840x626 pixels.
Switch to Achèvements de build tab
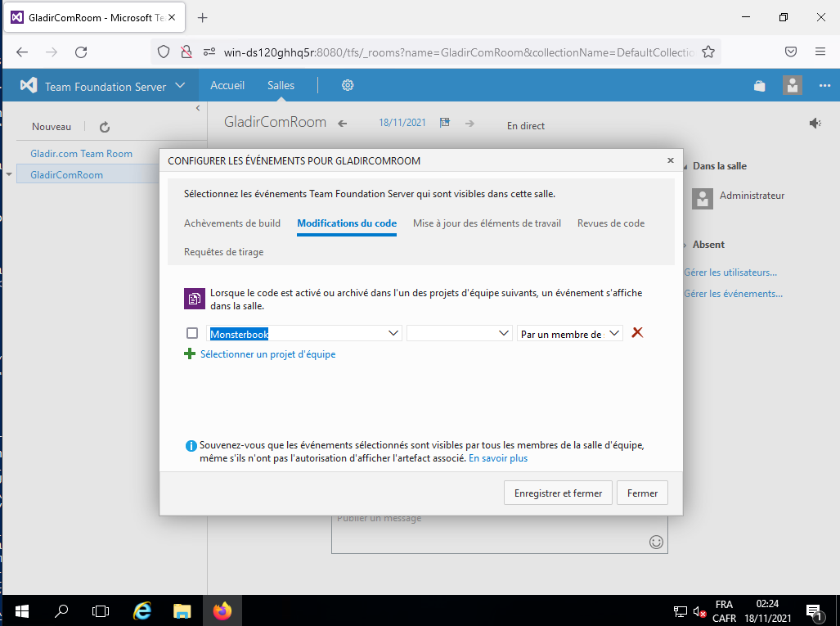[x=232, y=223]
